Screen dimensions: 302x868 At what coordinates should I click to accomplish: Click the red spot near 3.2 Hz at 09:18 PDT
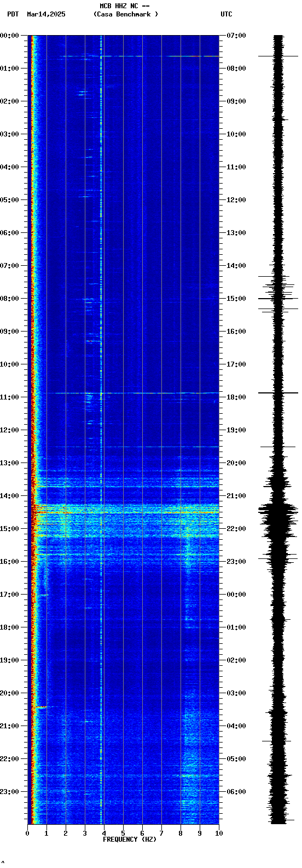coord(90,341)
